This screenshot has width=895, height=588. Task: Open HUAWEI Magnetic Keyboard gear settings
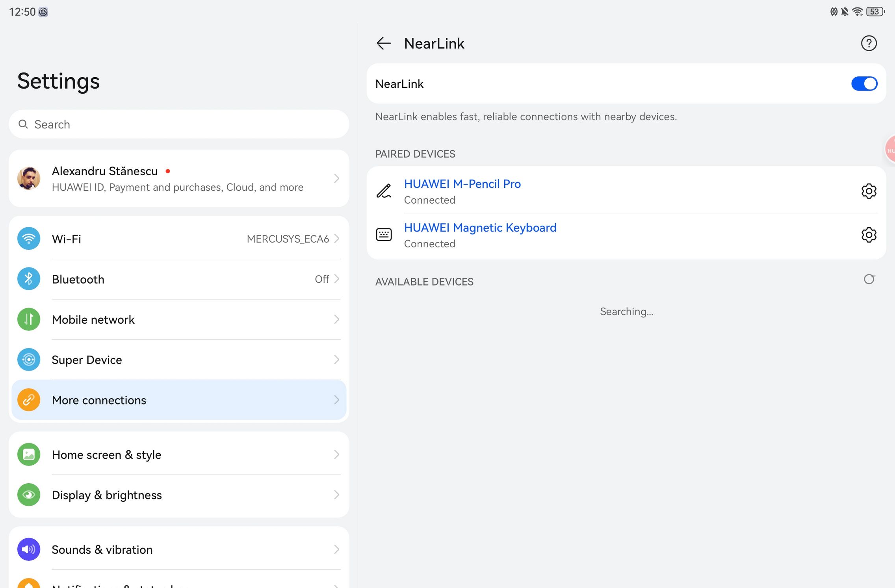[869, 235]
